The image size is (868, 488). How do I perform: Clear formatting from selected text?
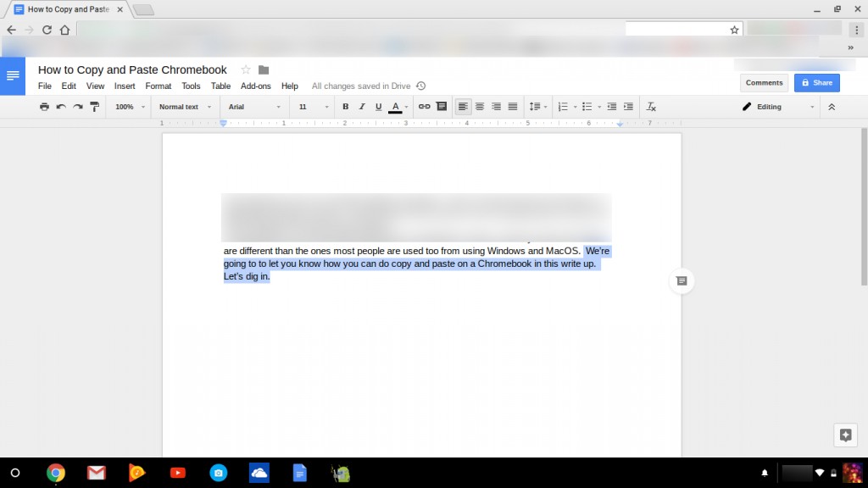point(651,107)
